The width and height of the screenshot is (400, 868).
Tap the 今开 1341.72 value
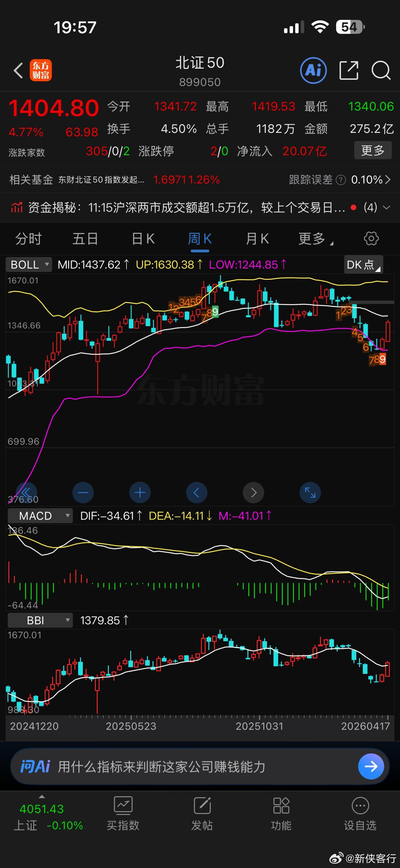[x=176, y=107]
